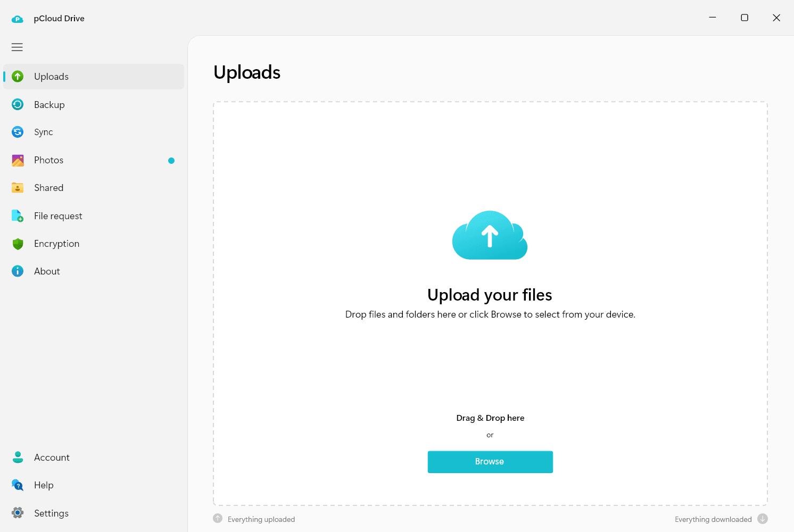
Task: Open the Account page
Action: [x=94, y=457]
